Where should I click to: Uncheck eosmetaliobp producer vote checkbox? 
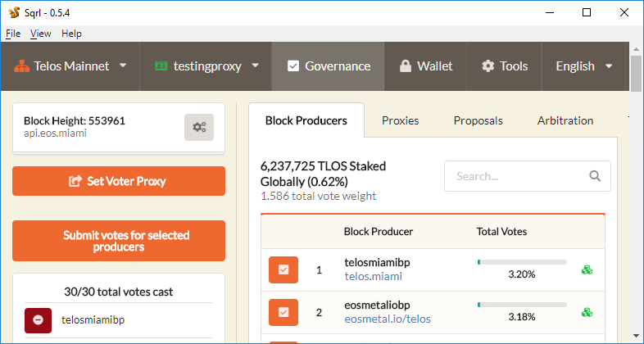pyautogui.click(x=283, y=313)
